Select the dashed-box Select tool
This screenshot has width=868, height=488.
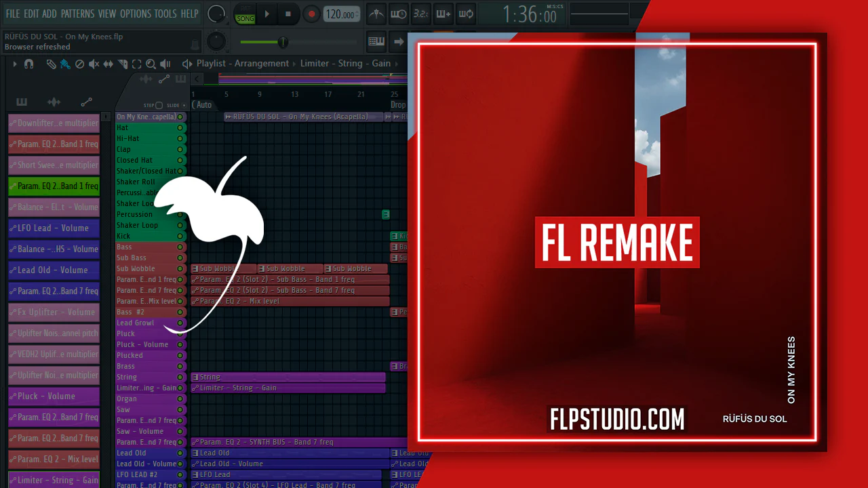[136, 64]
